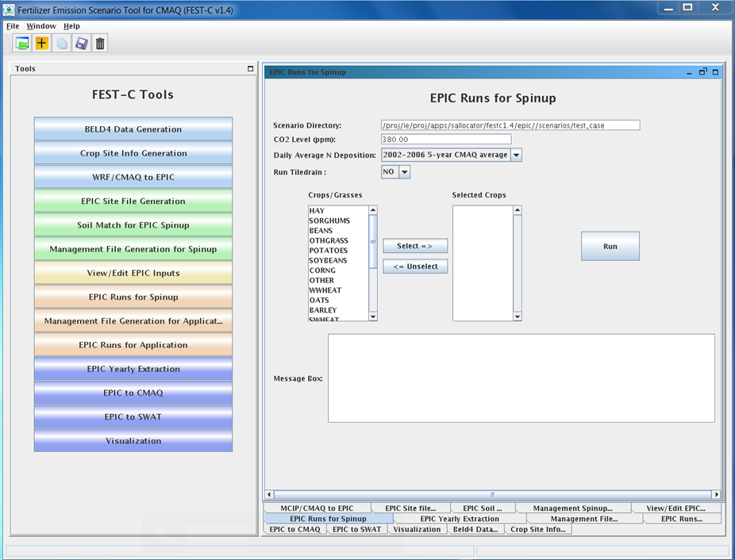735x560 pixels.
Task: Switch to the Management Spinup tab
Action: click(573, 508)
